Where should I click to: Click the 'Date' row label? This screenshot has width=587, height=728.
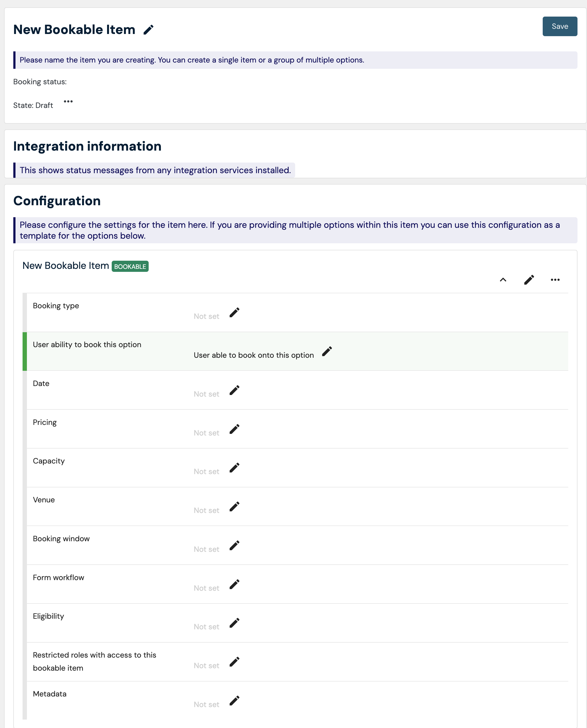41,384
